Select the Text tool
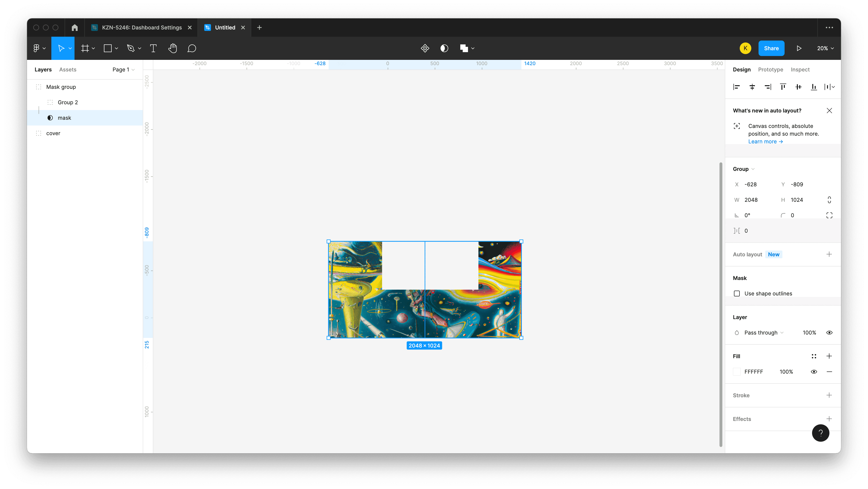The width and height of the screenshot is (868, 489). tap(153, 48)
